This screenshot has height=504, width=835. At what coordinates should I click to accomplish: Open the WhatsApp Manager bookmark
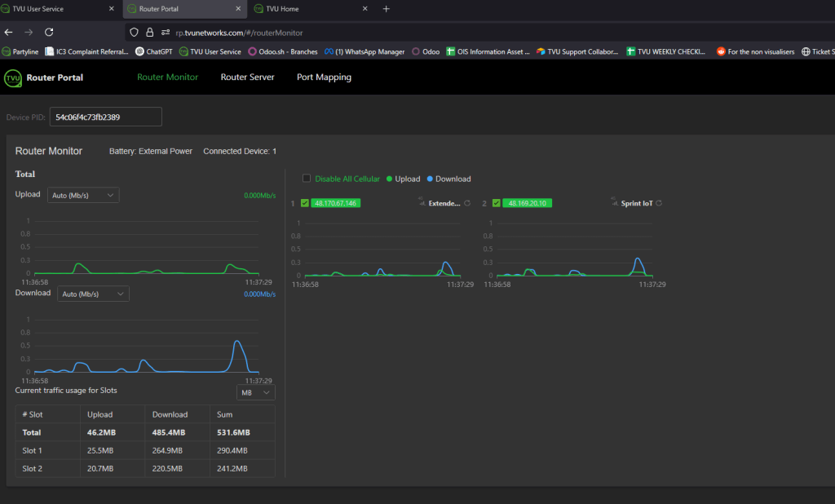[x=364, y=51]
